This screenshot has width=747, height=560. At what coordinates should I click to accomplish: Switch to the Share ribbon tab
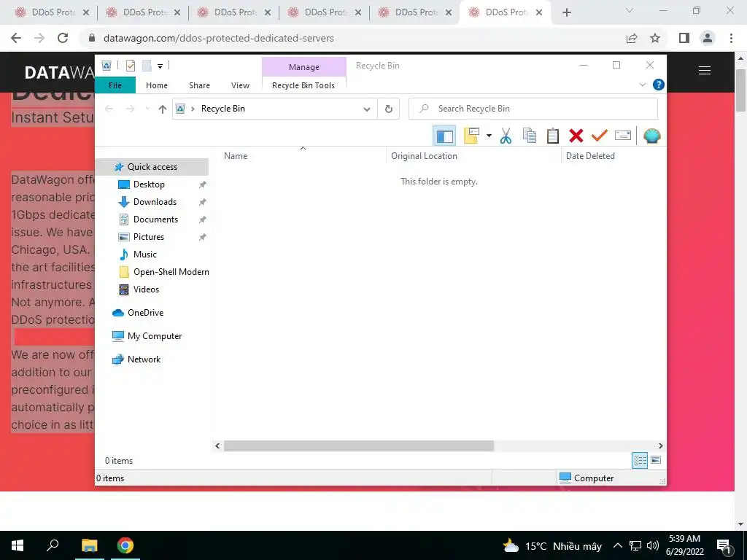[199, 85]
